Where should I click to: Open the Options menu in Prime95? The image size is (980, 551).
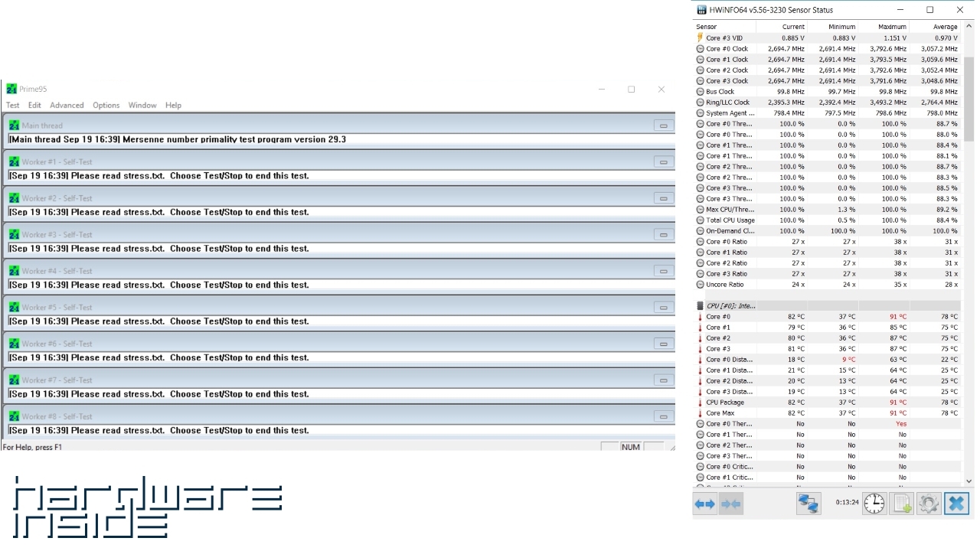[106, 106]
